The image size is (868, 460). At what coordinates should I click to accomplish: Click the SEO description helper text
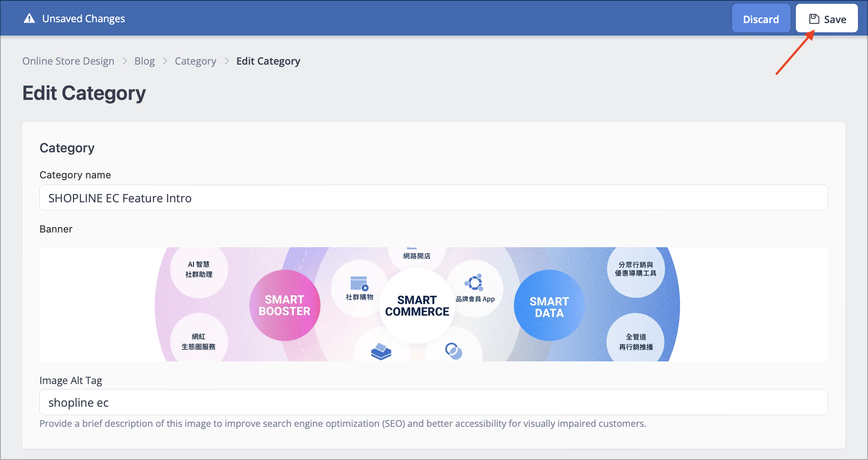coord(343,423)
